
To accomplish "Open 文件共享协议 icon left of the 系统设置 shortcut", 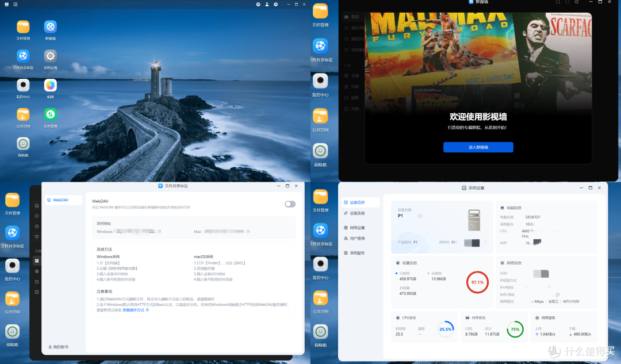I will [23, 56].
